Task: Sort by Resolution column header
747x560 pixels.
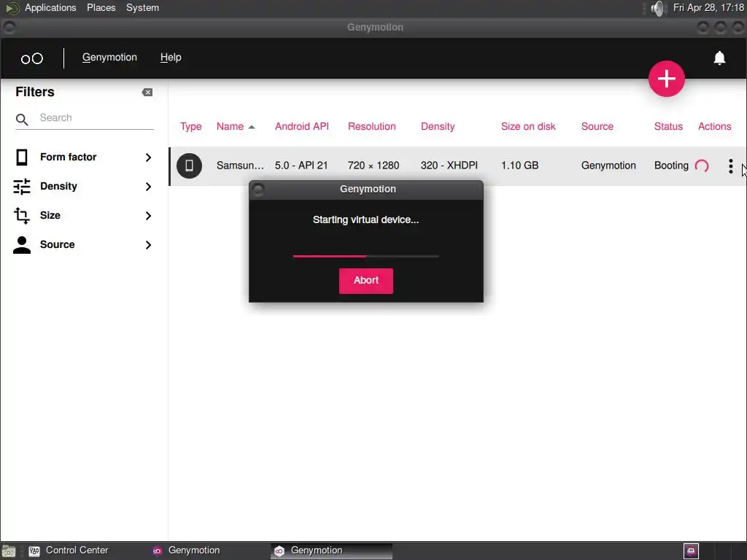Action: click(371, 126)
